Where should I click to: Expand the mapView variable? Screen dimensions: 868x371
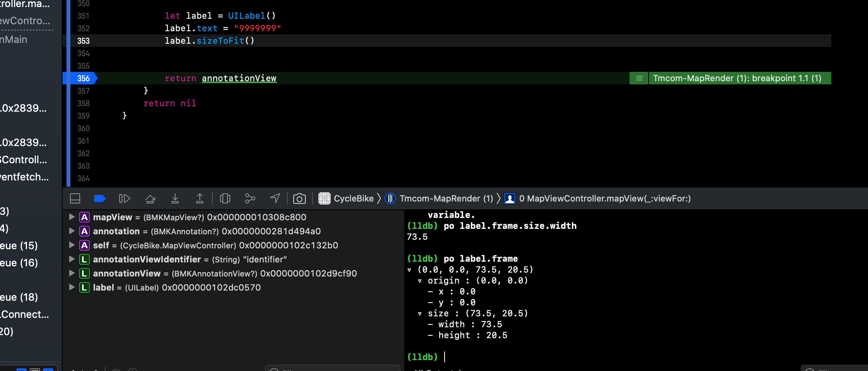tap(72, 217)
